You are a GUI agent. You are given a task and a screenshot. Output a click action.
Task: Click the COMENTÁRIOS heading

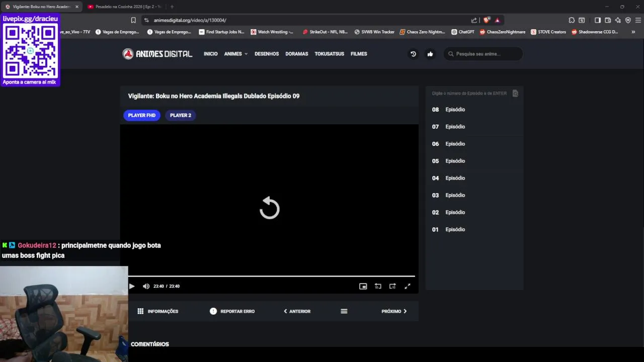[x=150, y=344]
